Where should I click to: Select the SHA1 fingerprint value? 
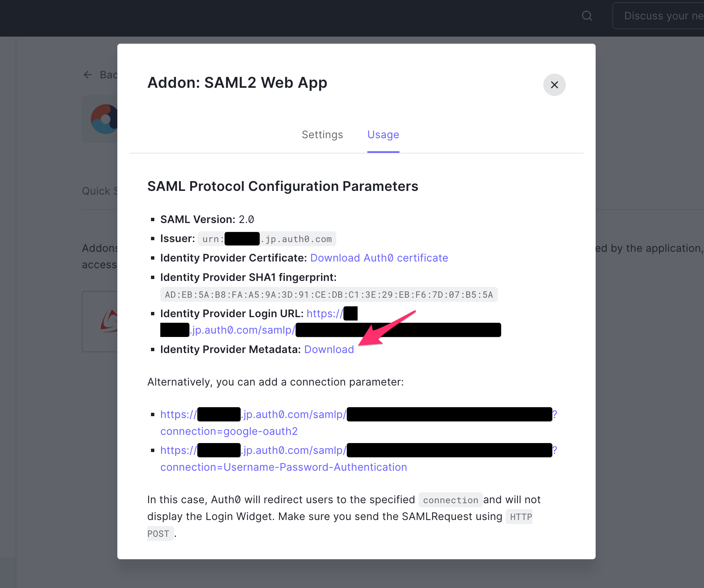(329, 294)
